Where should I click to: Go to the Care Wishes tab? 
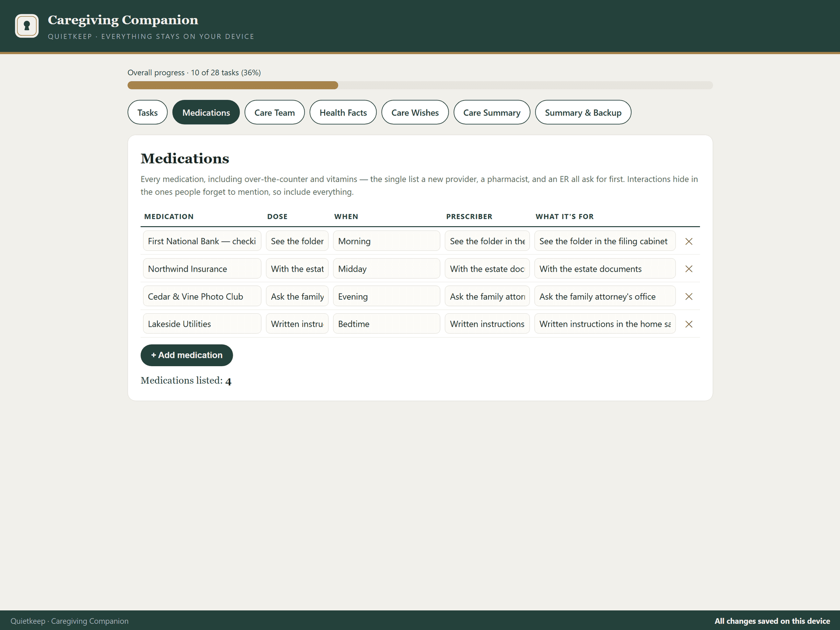point(415,112)
